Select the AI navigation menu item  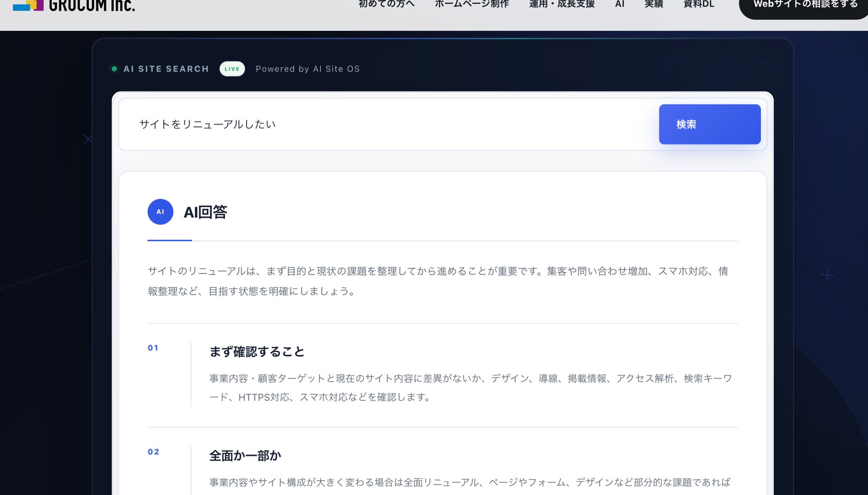pyautogui.click(x=620, y=4)
